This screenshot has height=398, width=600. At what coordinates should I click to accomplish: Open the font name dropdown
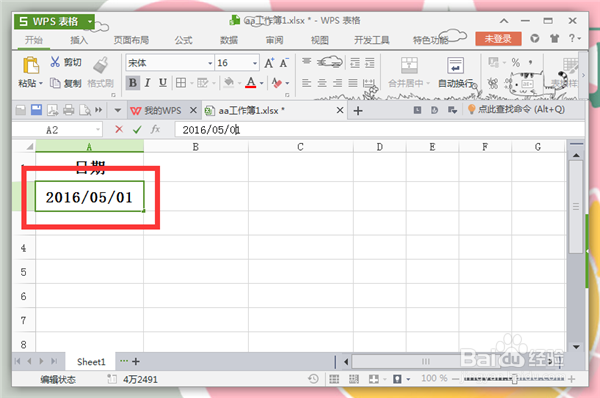point(210,63)
